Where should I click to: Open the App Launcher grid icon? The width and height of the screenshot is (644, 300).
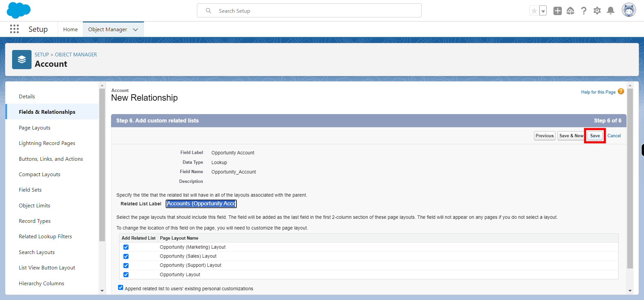[14, 29]
